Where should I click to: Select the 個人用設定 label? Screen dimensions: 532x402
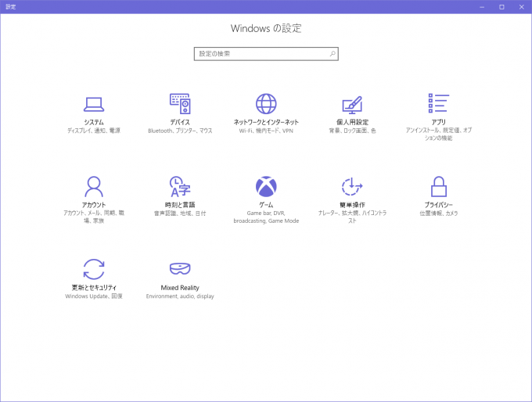[x=352, y=122]
